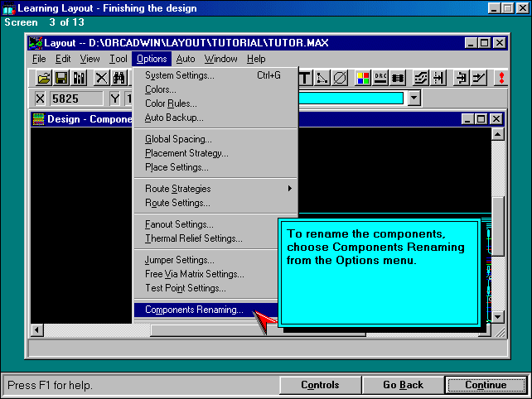Click the design window's vertical scrollbar down arrow

(497, 316)
